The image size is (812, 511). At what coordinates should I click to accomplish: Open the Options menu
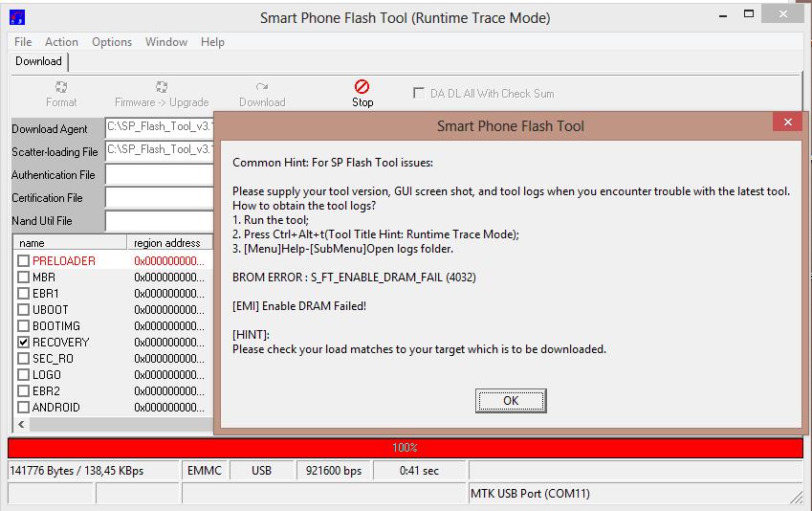[112, 42]
